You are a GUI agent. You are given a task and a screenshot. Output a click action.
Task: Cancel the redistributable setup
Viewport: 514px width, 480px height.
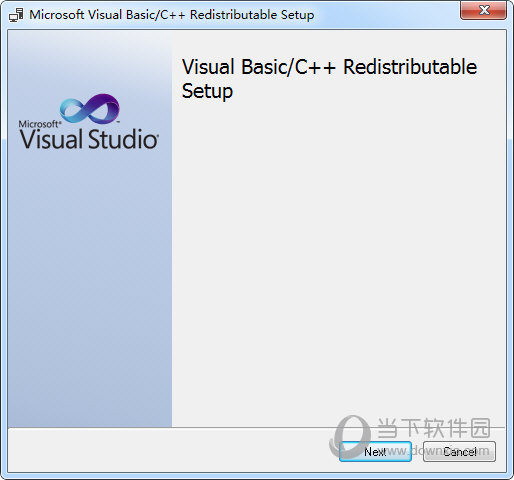(459, 451)
